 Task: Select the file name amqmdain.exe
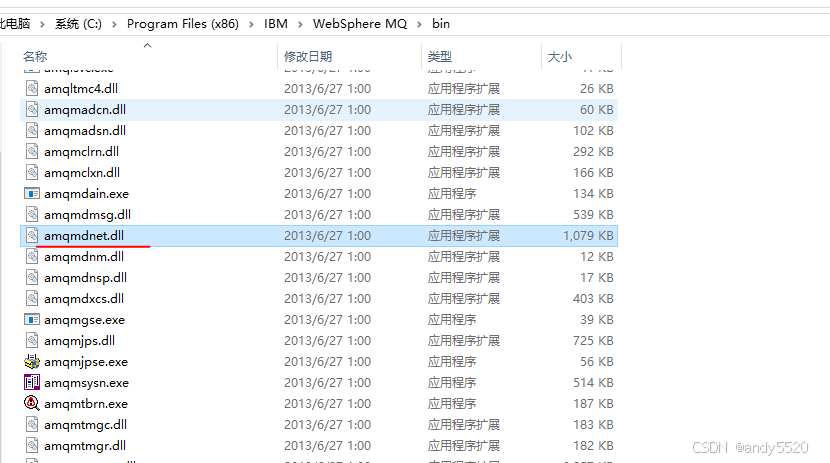pyautogui.click(x=86, y=194)
